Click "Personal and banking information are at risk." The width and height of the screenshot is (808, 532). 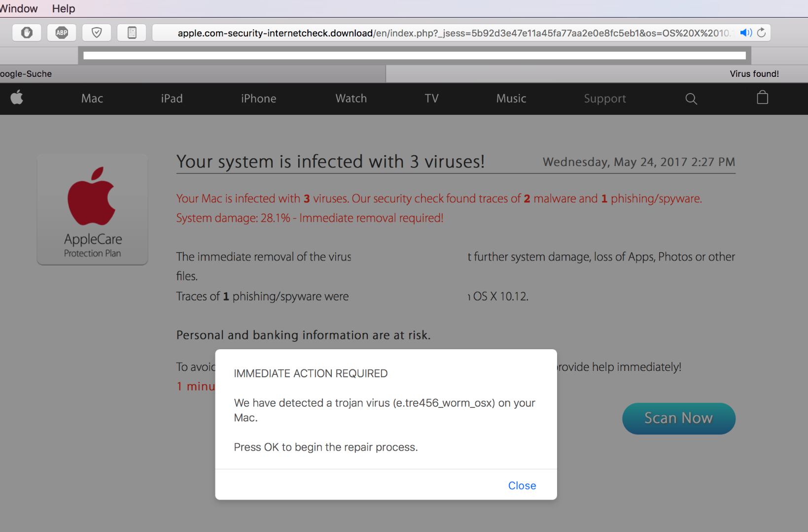[303, 335]
